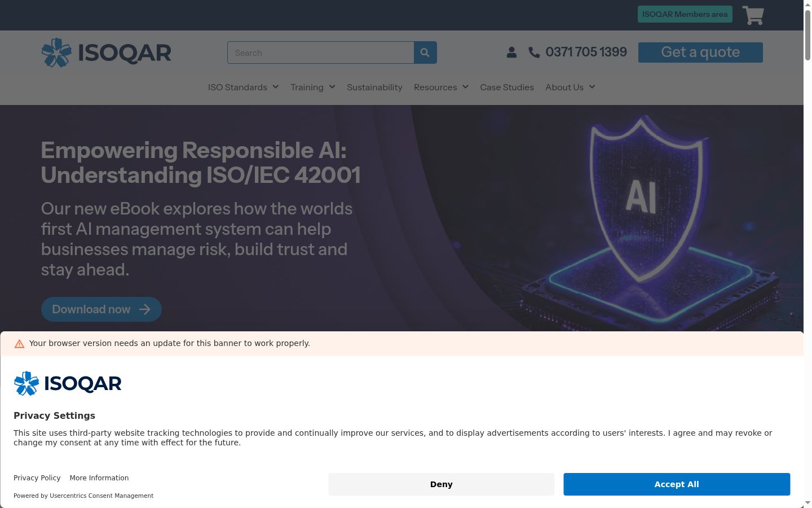
Task: Accept All privacy tracking
Action: [x=677, y=484]
